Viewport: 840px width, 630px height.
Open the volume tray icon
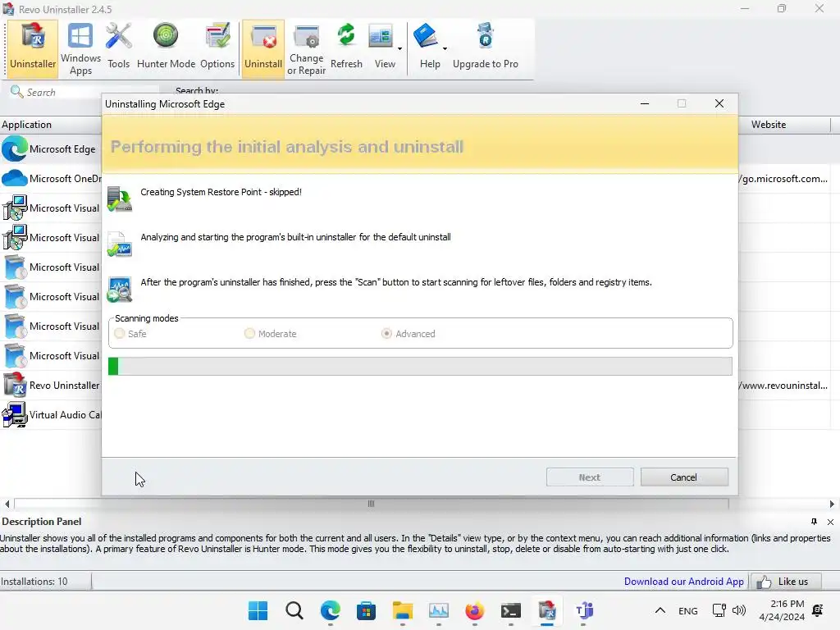[739, 610]
